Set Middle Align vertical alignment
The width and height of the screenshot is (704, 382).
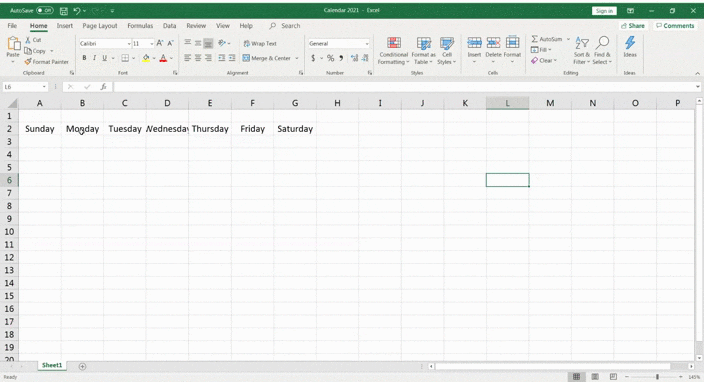[x=198, y=43]
